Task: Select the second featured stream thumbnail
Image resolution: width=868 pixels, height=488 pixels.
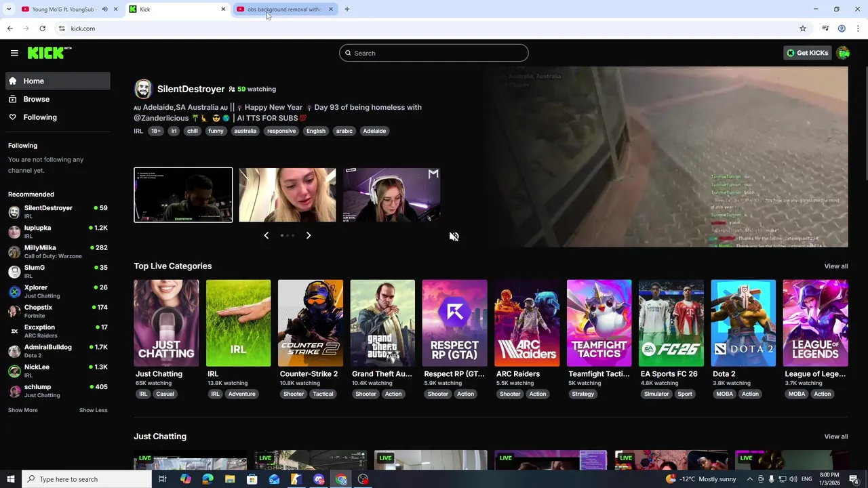Action: pos(288,195)
